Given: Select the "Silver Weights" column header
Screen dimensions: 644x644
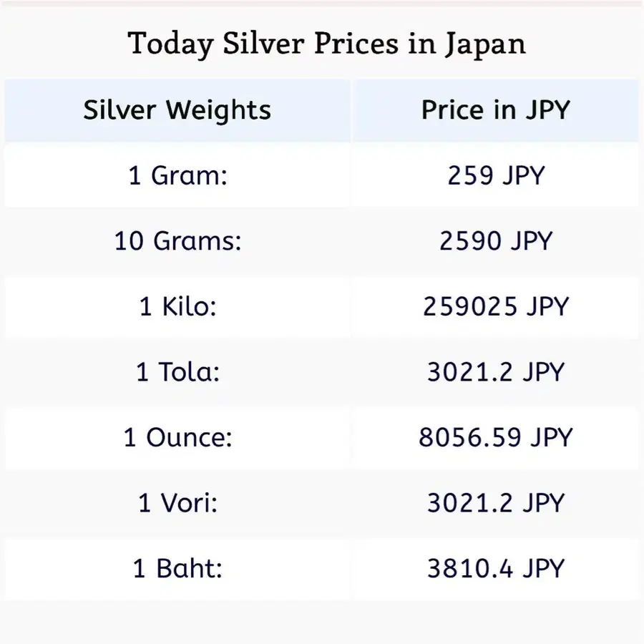Looking at the screenshot, I should coord(177,110).
